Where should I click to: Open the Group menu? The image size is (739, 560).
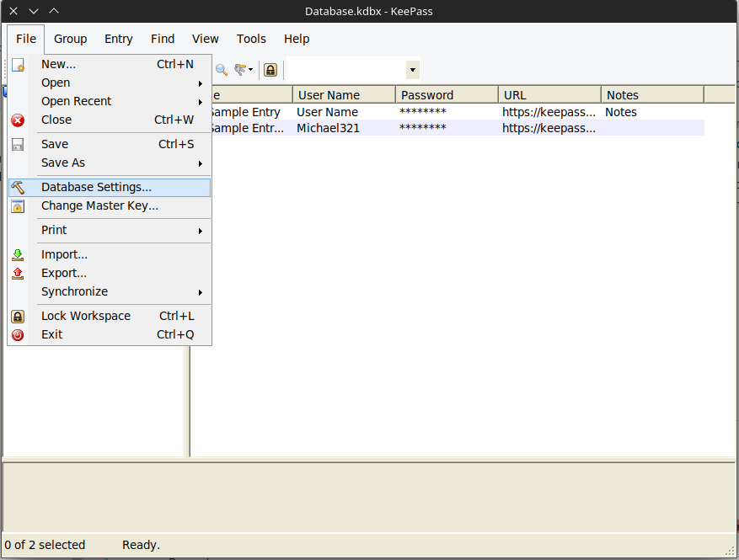click(x=70, y=39)
